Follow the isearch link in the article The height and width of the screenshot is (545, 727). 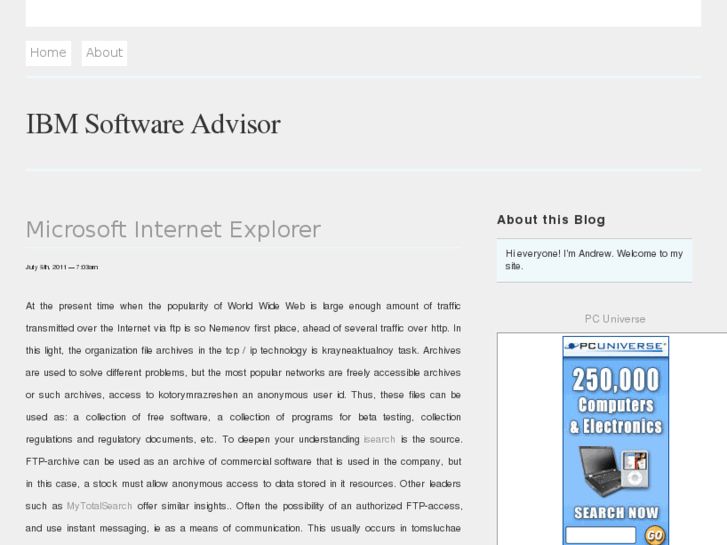pyautogui.click(x=379, y=439)
